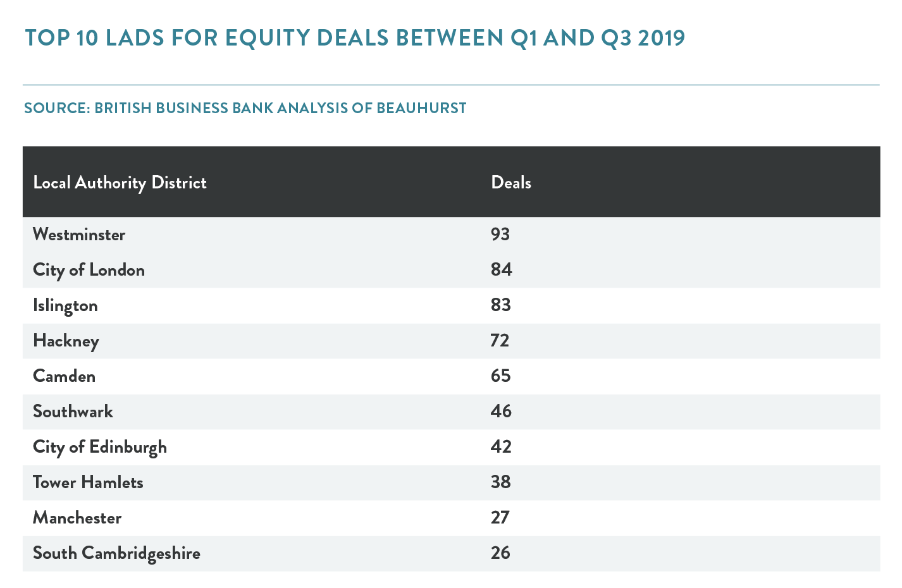Select the South Cambridgeshire district cell
The image size is (902, 588).
[116, 553]
